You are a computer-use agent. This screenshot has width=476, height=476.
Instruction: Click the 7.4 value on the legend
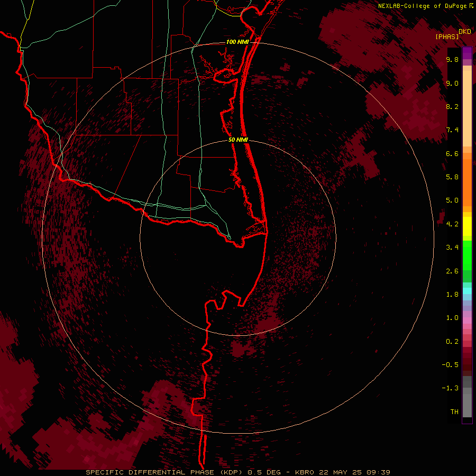[452, 130]
